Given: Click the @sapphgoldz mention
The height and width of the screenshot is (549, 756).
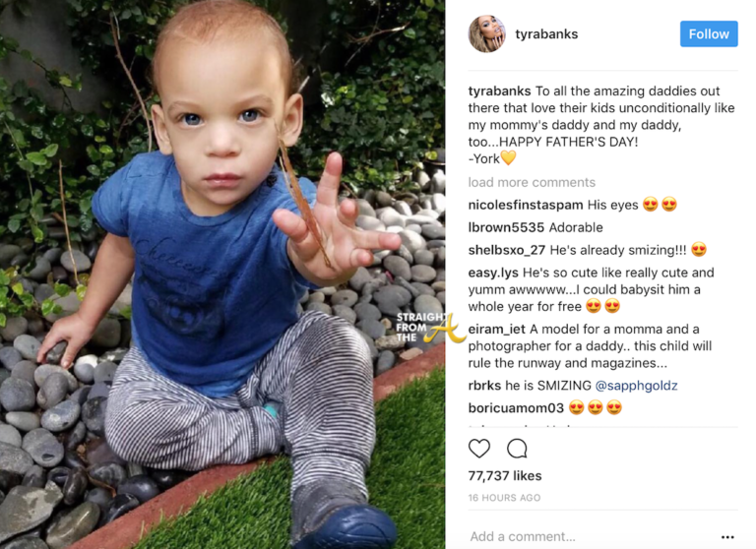Looking at the screenshot, I should tap(637, 386).
